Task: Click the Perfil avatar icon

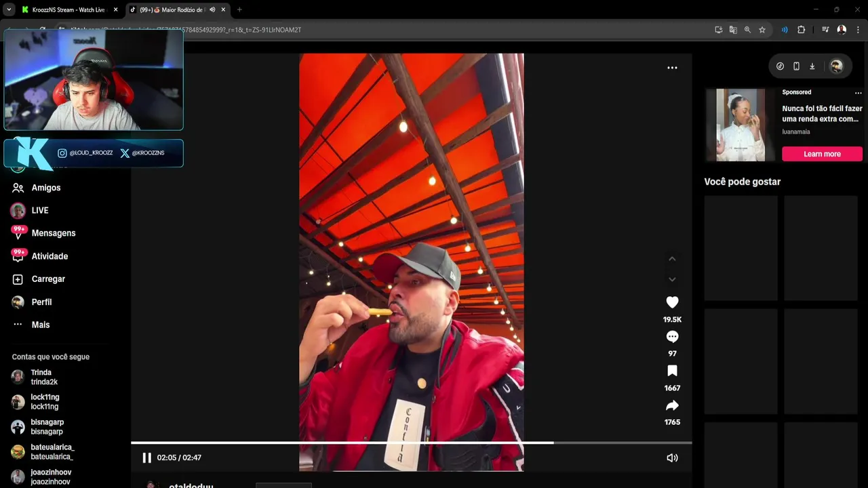Action: coord(18,302)
